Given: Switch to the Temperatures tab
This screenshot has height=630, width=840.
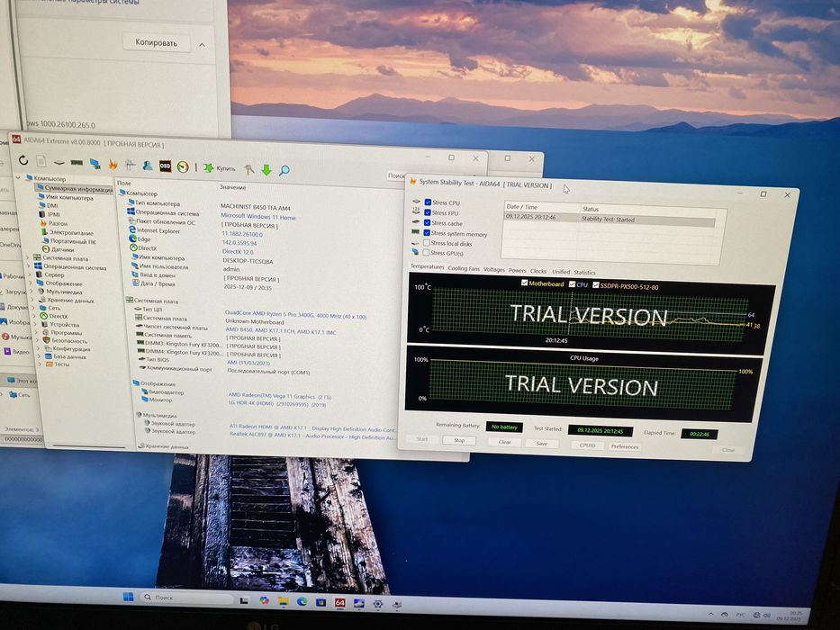Looking at the screenshot, I should point(427,266).
